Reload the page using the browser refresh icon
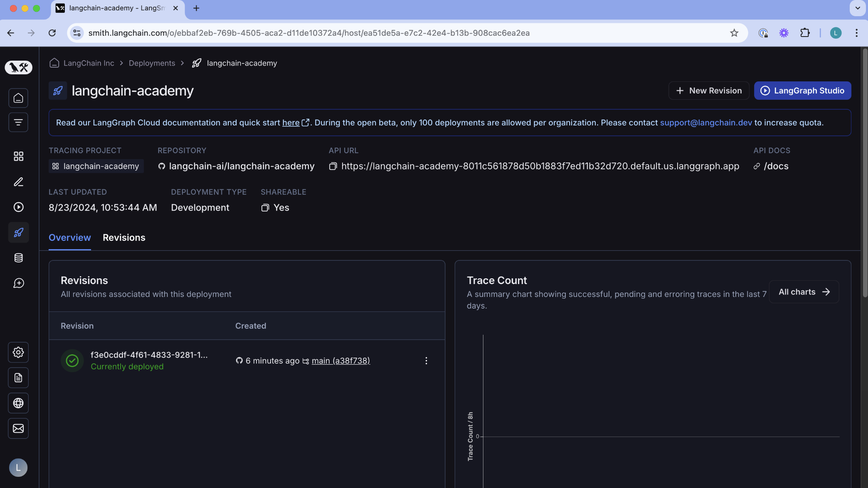868x488 pixels. 52,33
